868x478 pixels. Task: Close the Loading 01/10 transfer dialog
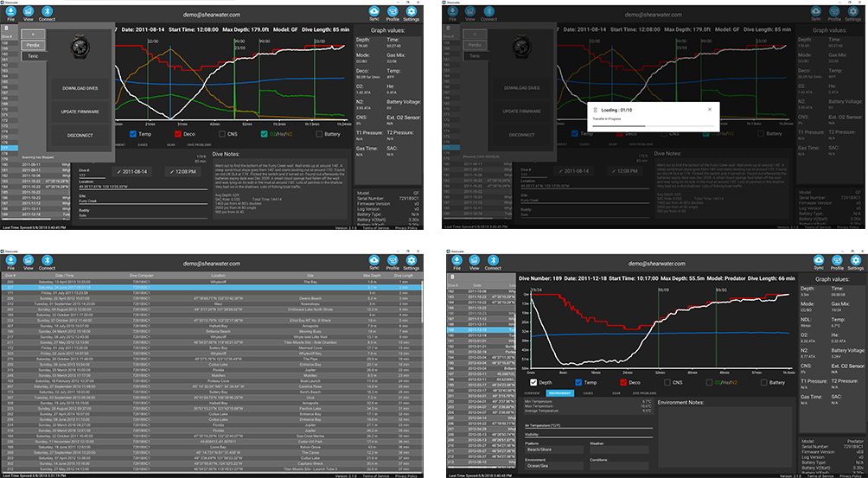pyautogui.click(x=710, y=110)
